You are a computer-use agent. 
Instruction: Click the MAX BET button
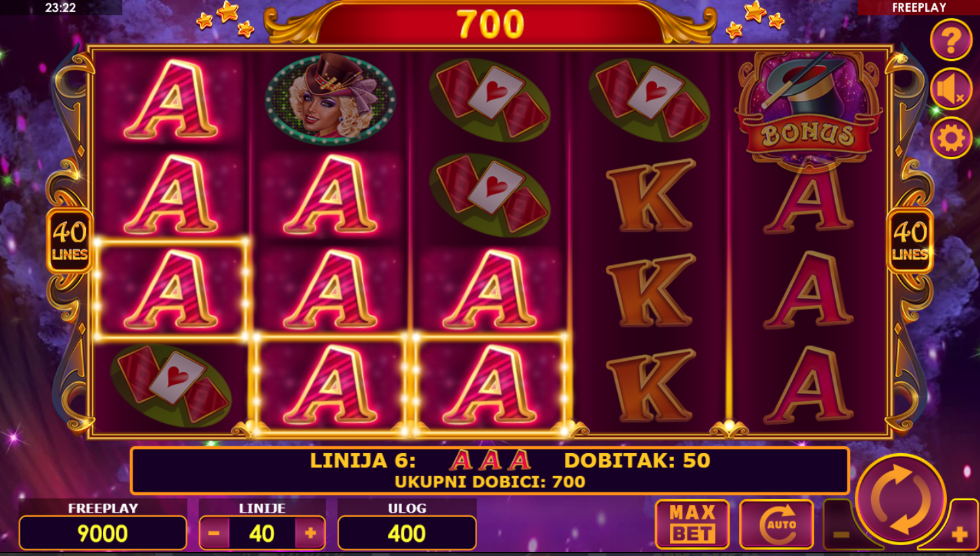[692, 524]
